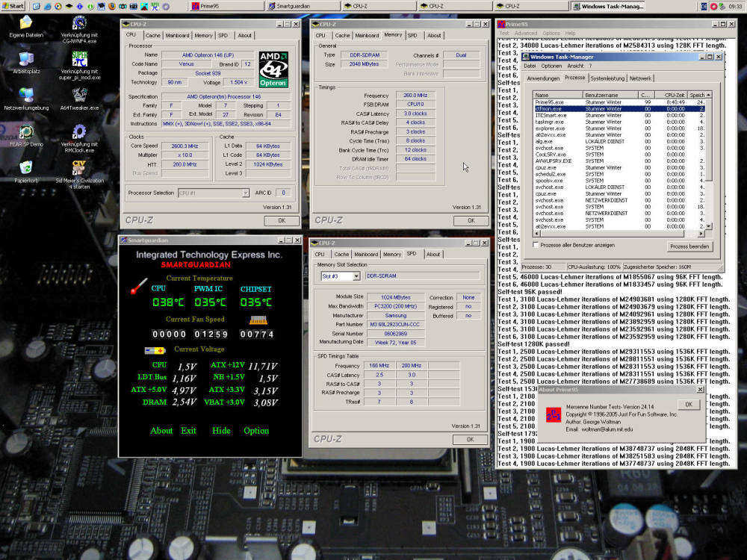Screen dimensions: 747x560
Task: Click Option link in Smartguardian
Action: [256, 431]
